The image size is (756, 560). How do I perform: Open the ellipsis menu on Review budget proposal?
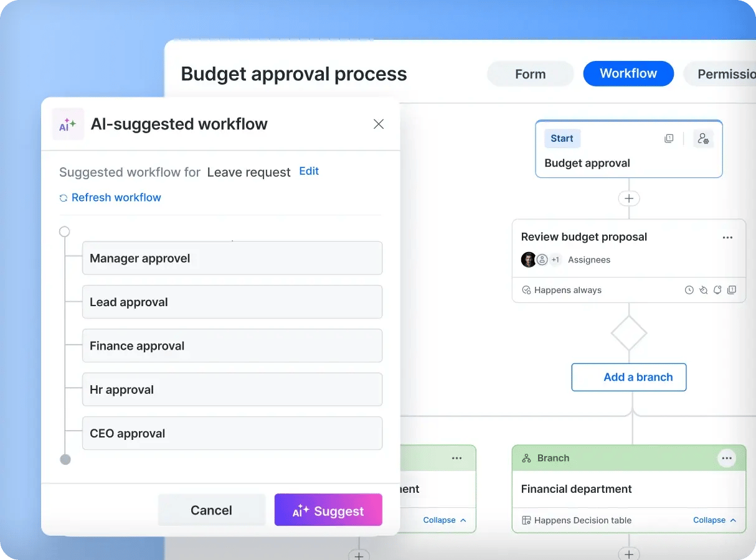tap(727, 237)
